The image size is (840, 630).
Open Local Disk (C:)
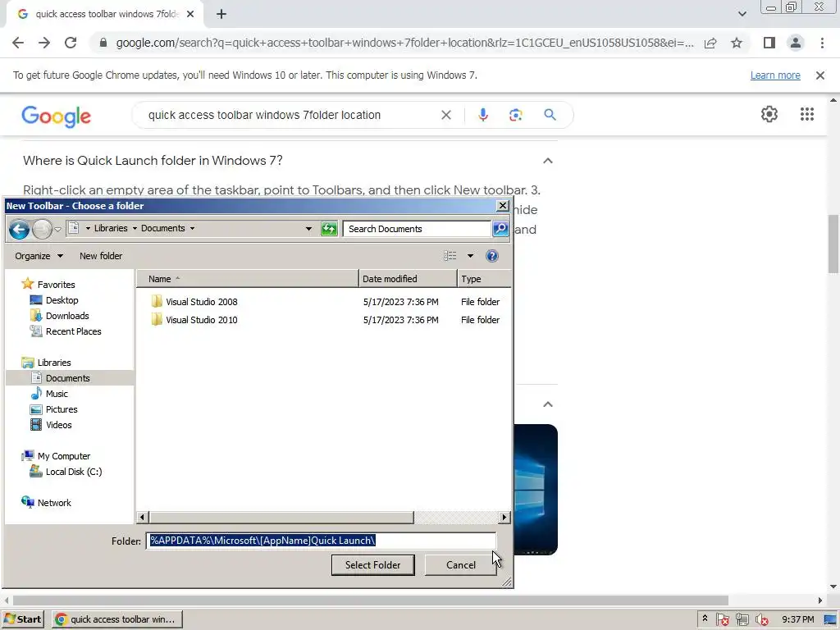73,472
